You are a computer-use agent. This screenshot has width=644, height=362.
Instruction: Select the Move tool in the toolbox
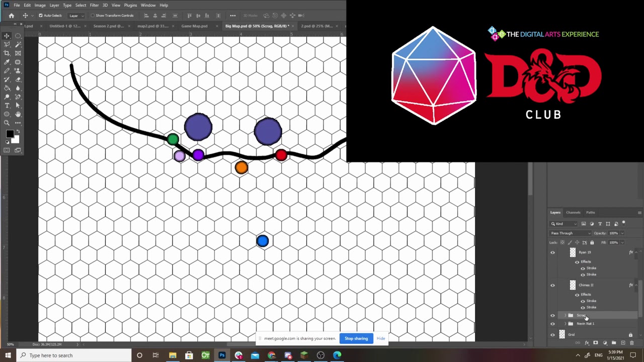point(7,36)
